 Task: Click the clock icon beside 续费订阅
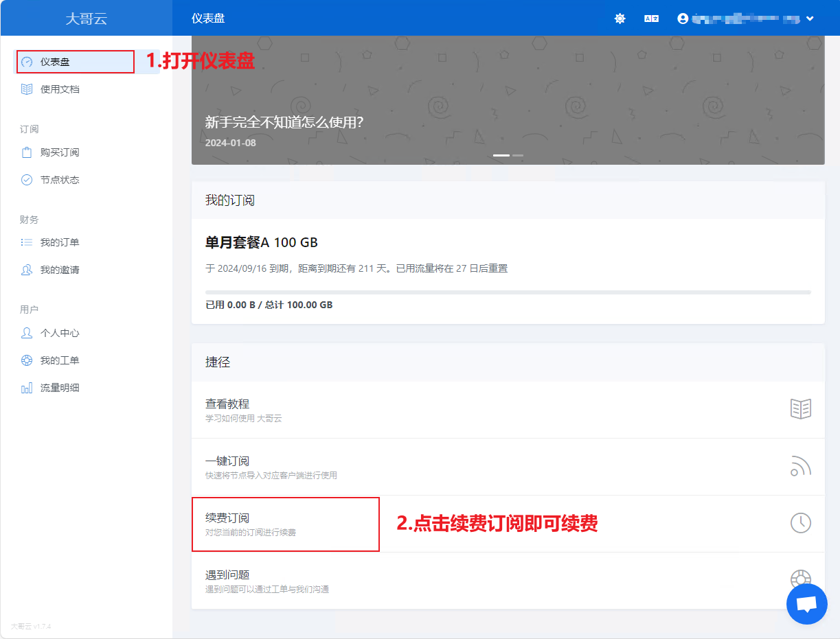800,523
